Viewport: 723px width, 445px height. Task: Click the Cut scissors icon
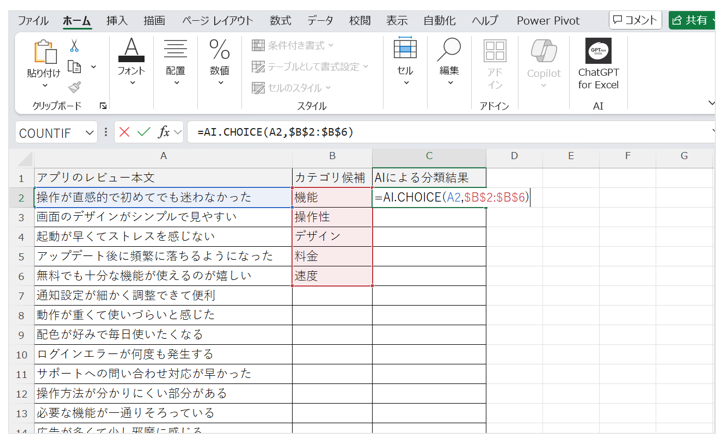pyautogui.click(x=74, y=46)
